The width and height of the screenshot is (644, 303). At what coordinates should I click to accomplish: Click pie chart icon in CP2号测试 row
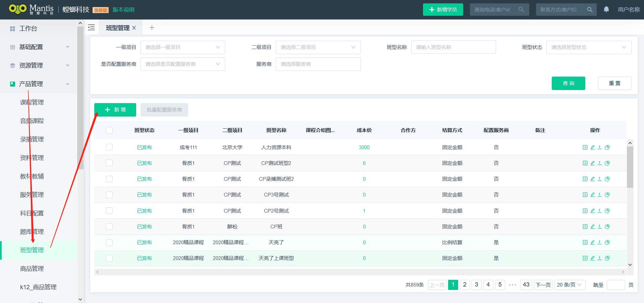click(x=607, y=211)
